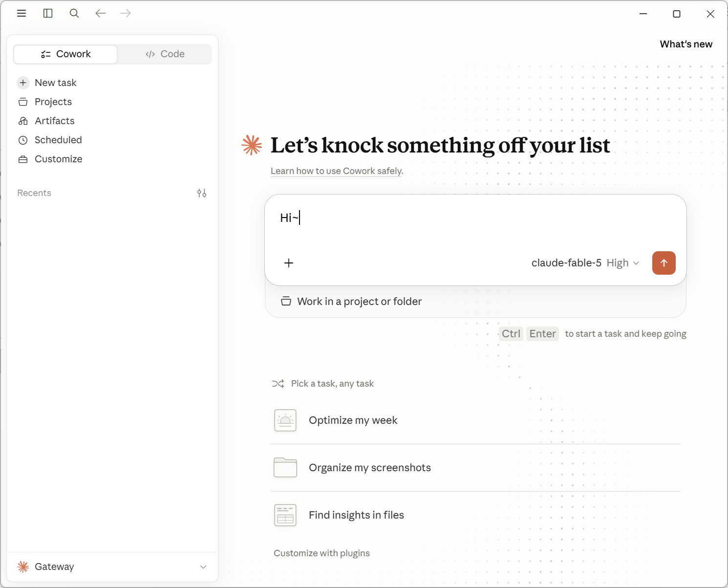The height and width of the screenshot is (588, 728).
Task: Go forward using the right arrow
Action: (x=126, y=13)
